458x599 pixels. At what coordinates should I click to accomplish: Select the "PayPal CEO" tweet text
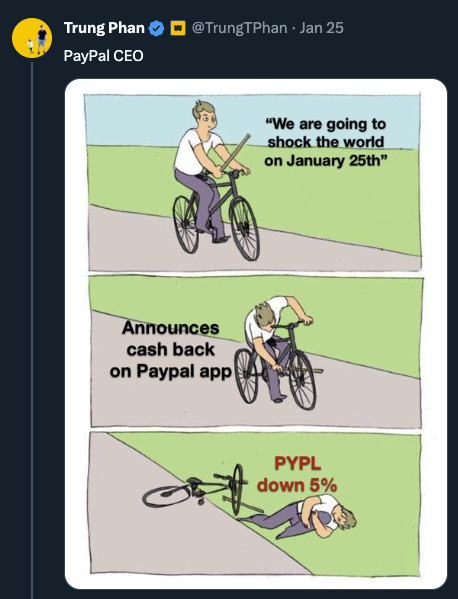coord(104,56)
